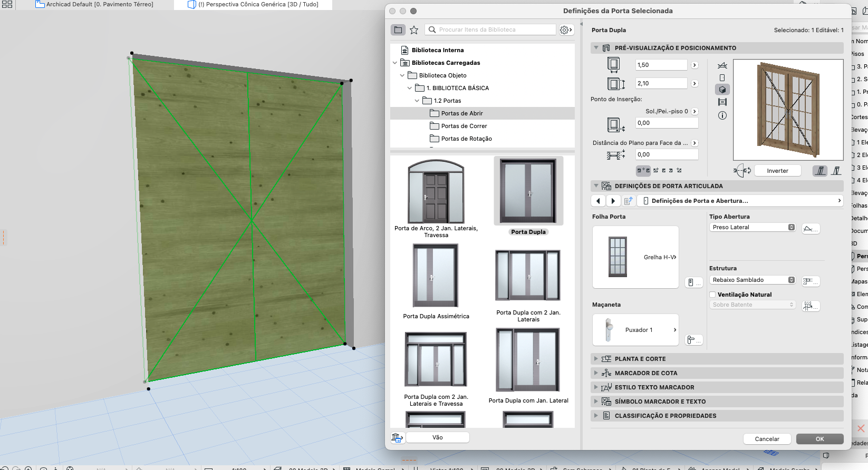
Task: Click the Vão button
Action: pyautogui.click(x=438, y=437)
